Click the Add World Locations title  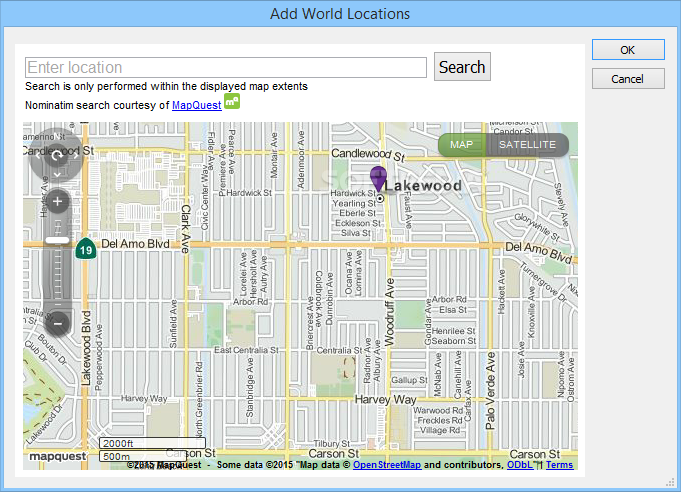tap(340, 14)
